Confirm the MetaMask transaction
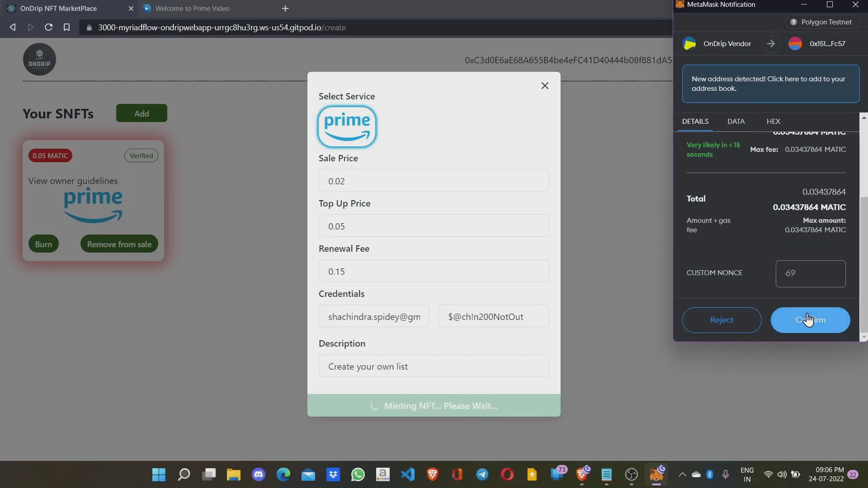The image size is (868, 488). pyautogui.click(x=810, y=320)
